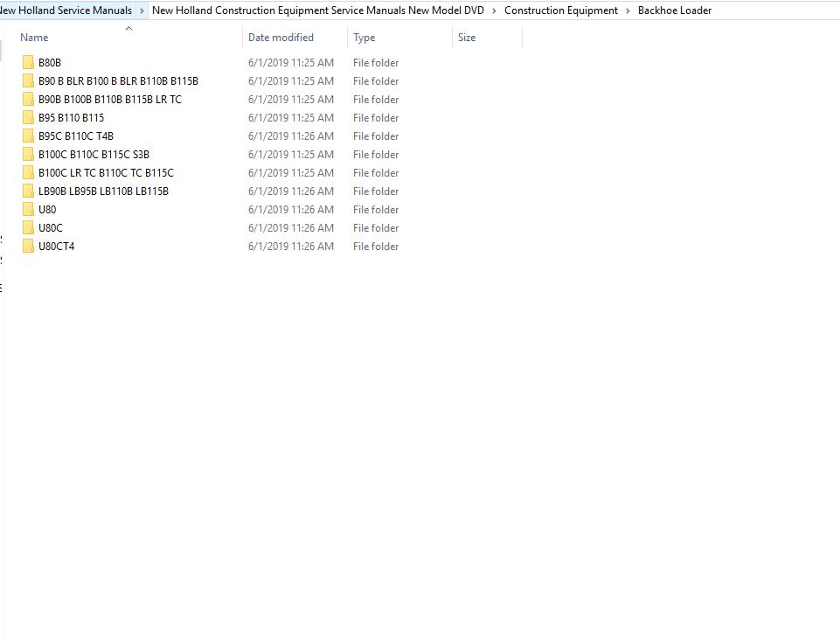Go to Construction Equipment Service Manuals New Model DVD breadcrumb
840x640 pixels.
pos(317,10)
